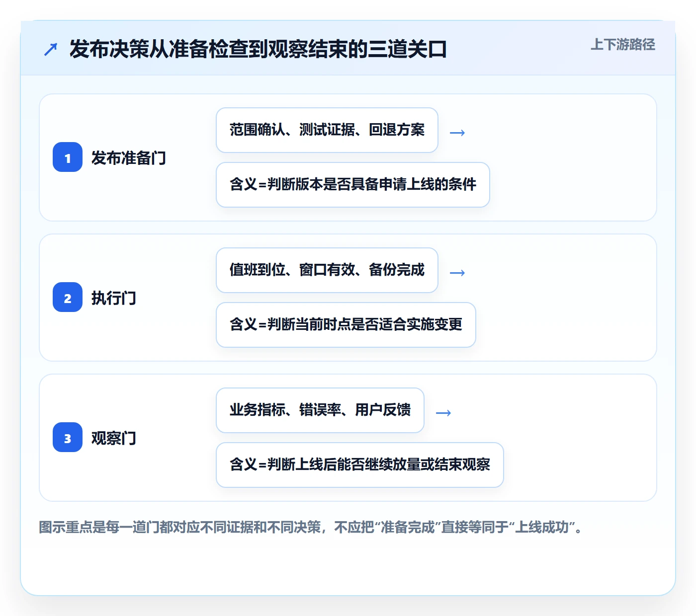The width and height of the screenshot is (696, 616).
Task: Select the title 发布决策从准备检查到观察结束的三道关口
Action: [258, 49]
